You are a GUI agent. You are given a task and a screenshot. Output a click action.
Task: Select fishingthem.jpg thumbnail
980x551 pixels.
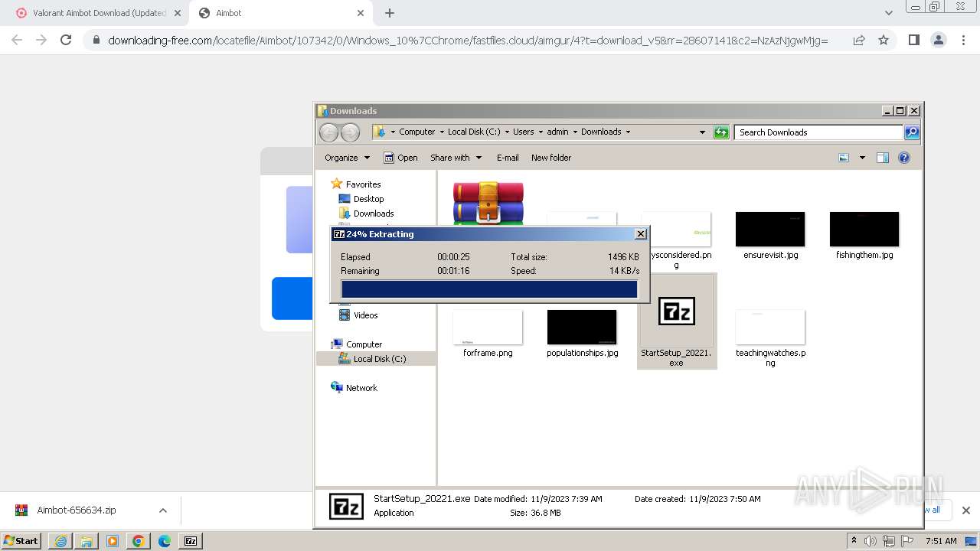pyautogui.click(x=864, y=230)
